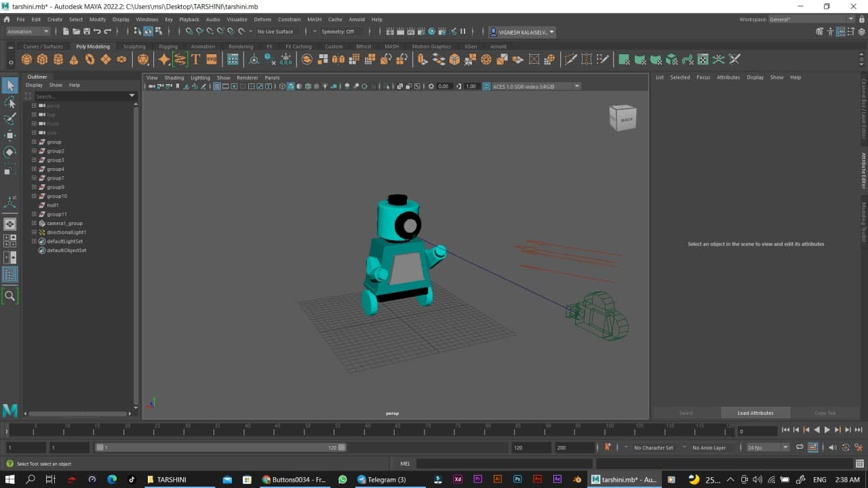Viewport: 868px width, 488px height.
Task: Select the Move tool in the toolbox
Action: [10, 136]
